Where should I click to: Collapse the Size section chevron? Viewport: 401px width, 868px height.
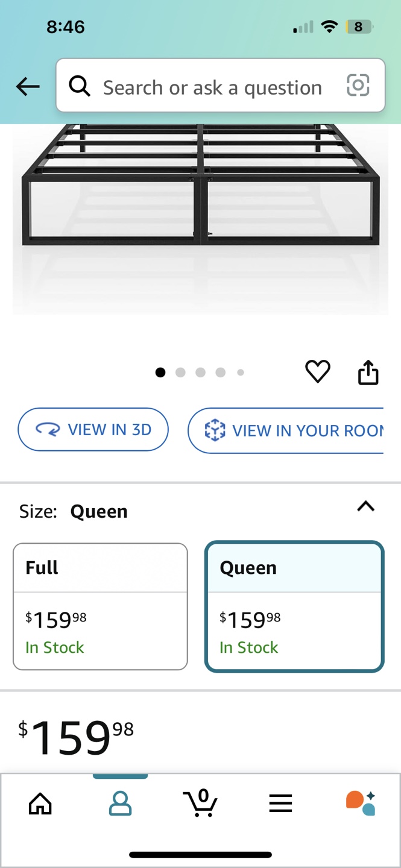[365, 506]
